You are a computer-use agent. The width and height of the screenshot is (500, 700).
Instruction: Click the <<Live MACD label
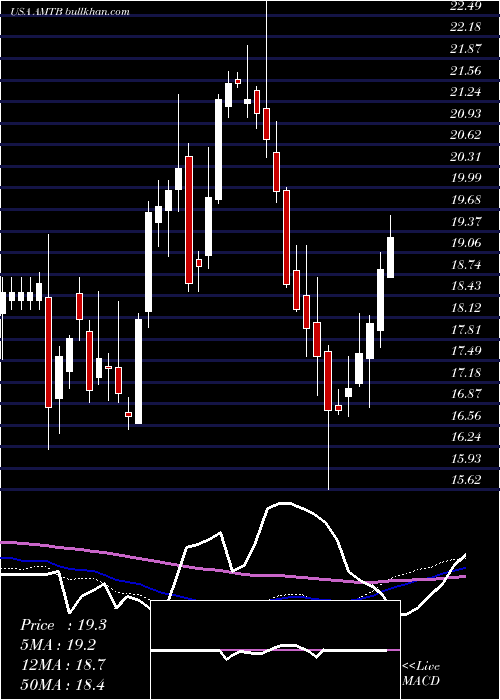coord(421,674)
